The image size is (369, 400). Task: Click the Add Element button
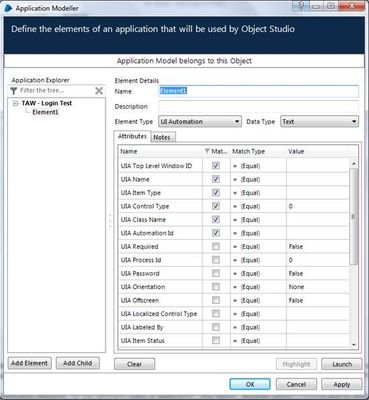coord(30,363)
